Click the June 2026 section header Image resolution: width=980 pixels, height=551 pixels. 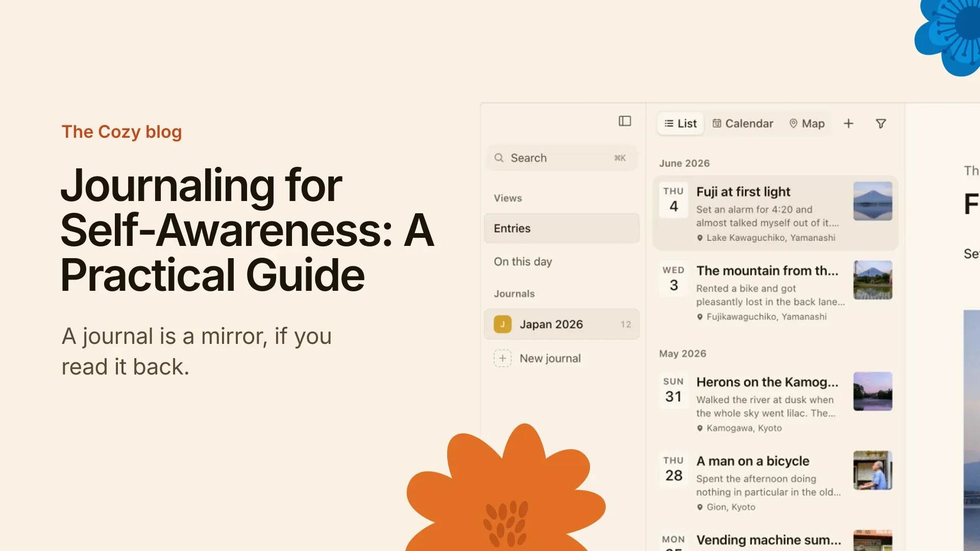pyautogui.click(x=684, y=163)
